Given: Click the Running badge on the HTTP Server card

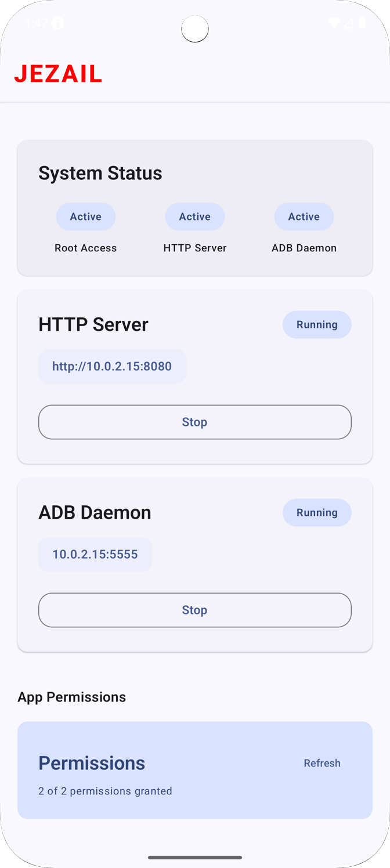Looking at the screenshot, I should 317,324.
